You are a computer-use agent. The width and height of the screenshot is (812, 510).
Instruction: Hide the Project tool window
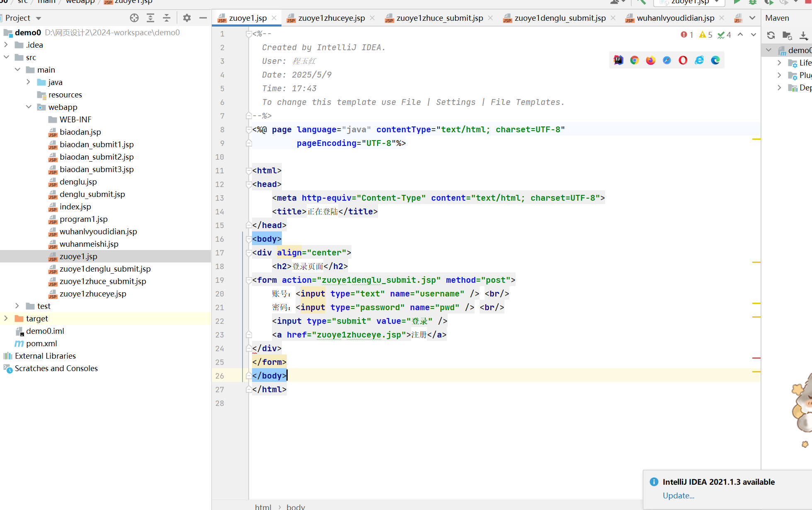point(203,18)
